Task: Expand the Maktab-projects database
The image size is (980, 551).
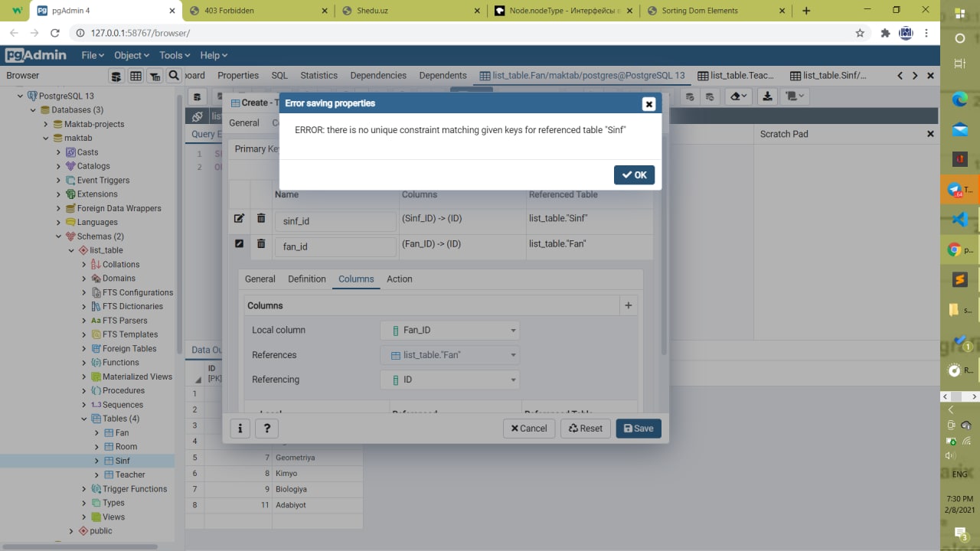Action: (47, 124)
